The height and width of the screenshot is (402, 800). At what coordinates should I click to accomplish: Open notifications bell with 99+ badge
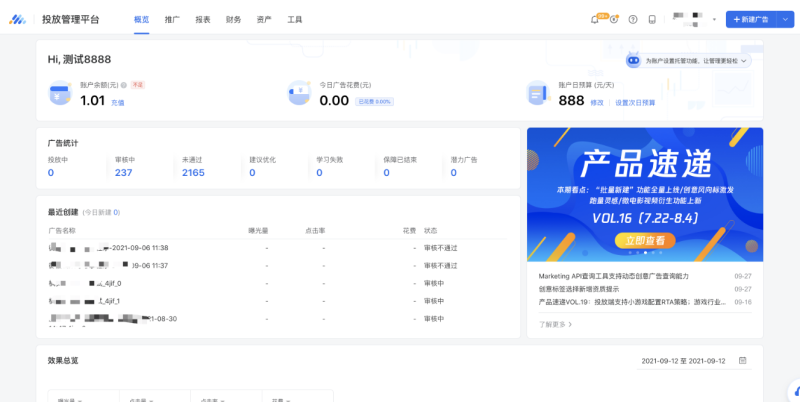[x=595, y=19]
